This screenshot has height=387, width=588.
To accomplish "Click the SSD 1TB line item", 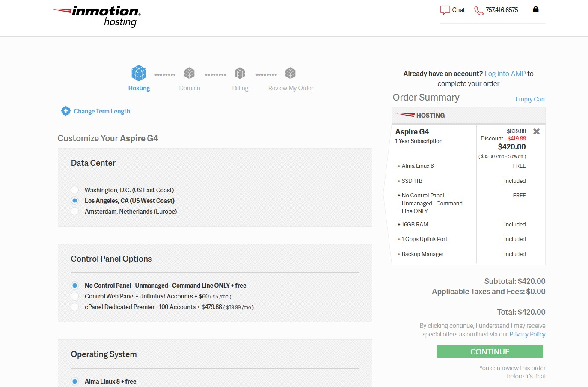I will tap(412, 181).
